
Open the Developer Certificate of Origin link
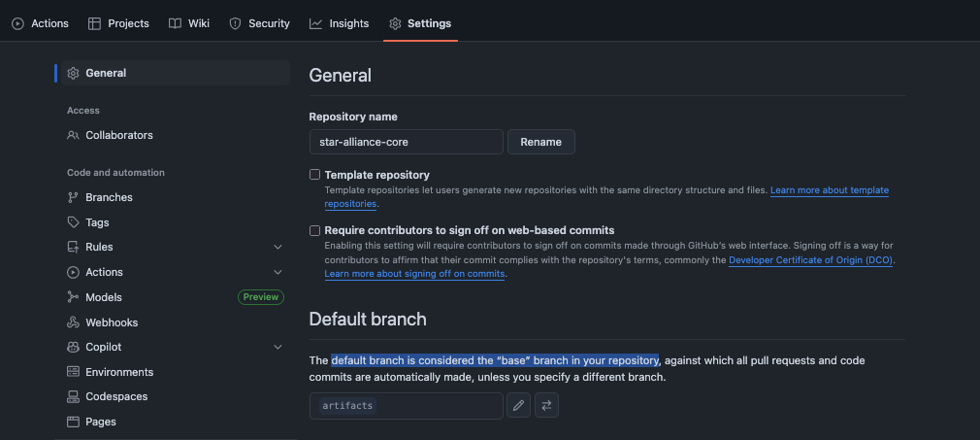[x=811, y=260]
